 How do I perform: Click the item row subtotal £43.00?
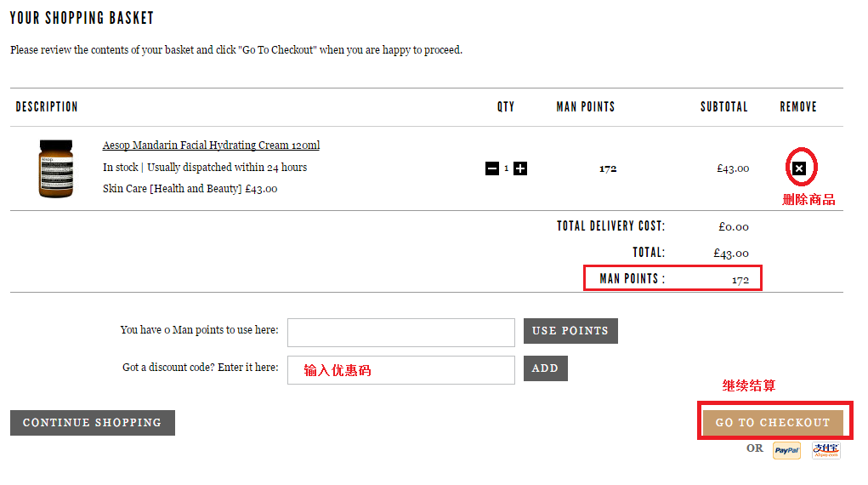coord(733,168)
